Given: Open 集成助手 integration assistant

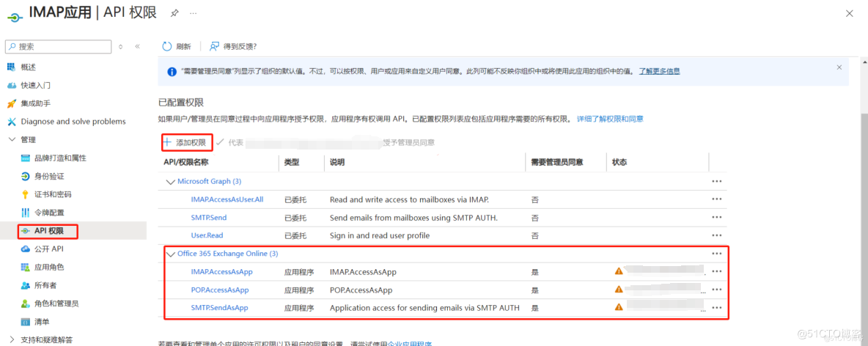Looking at the screenshot, I should [35, 103].
